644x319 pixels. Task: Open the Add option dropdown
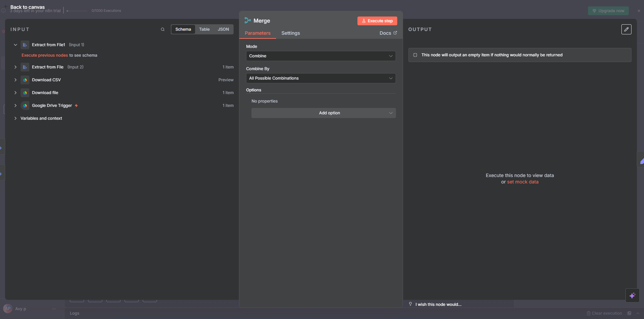tap(323, 113)
